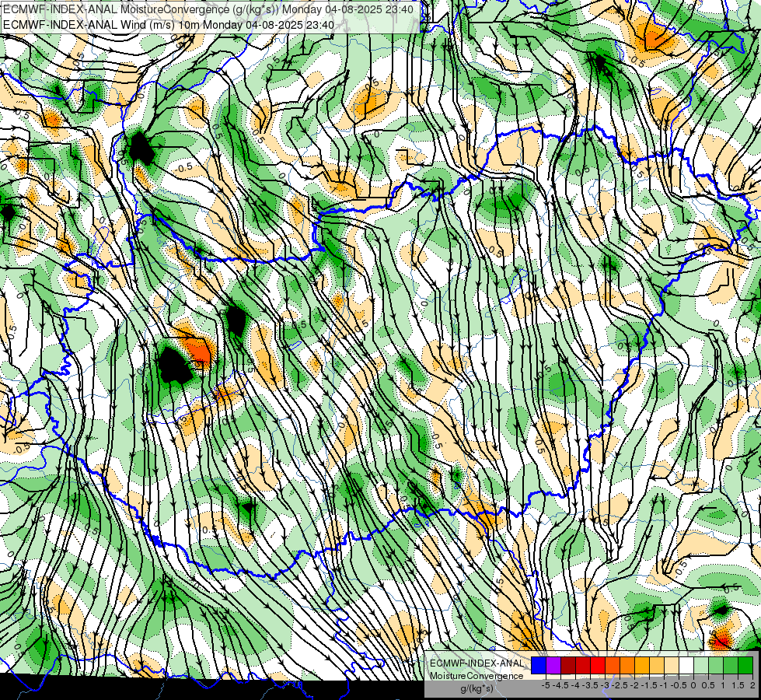
Task: Click the legend tick label -3
Action: [605, 685]
